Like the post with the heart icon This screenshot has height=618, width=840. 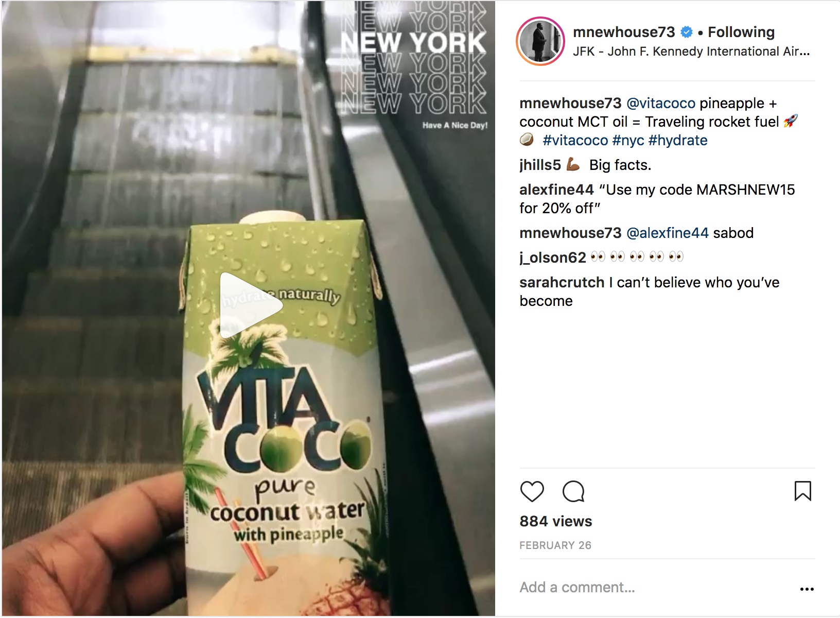coord(532,491)
